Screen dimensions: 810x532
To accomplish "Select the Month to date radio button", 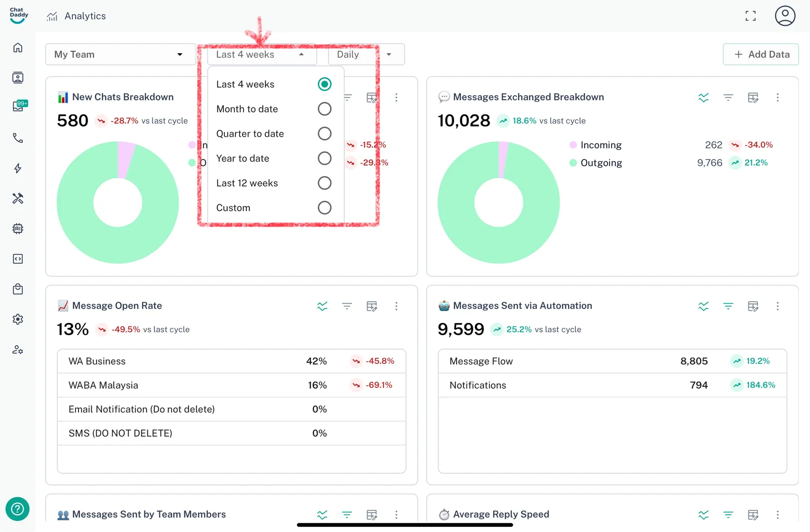I will coord(325,109).
